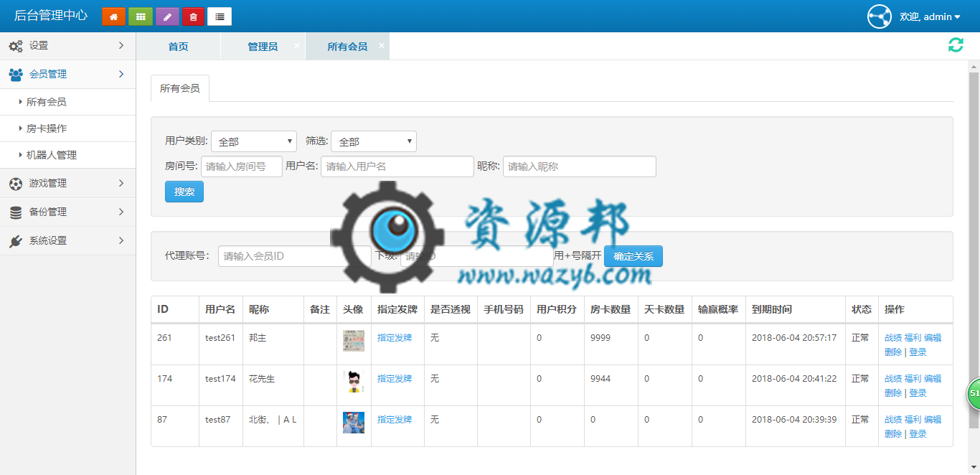Expand the 设置 sidebar chevron
This screenshot has width=980, height=475.
(121, 45)
